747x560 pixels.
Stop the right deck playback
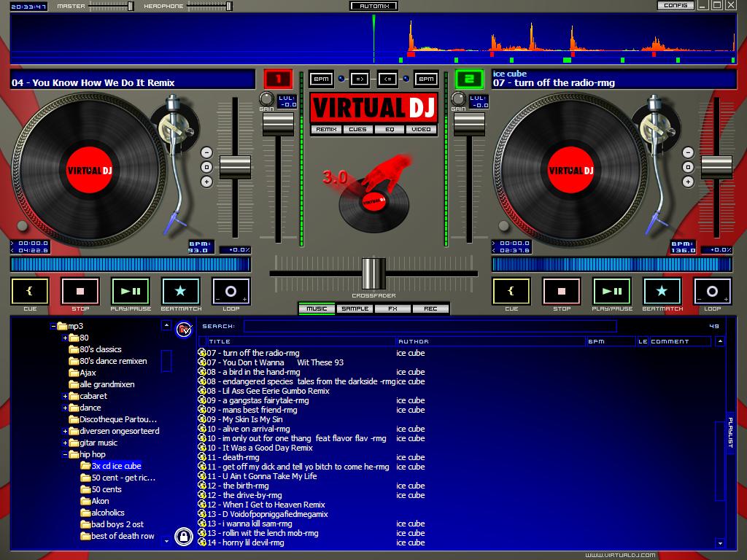pyautogui.click(x=562, y=291)
